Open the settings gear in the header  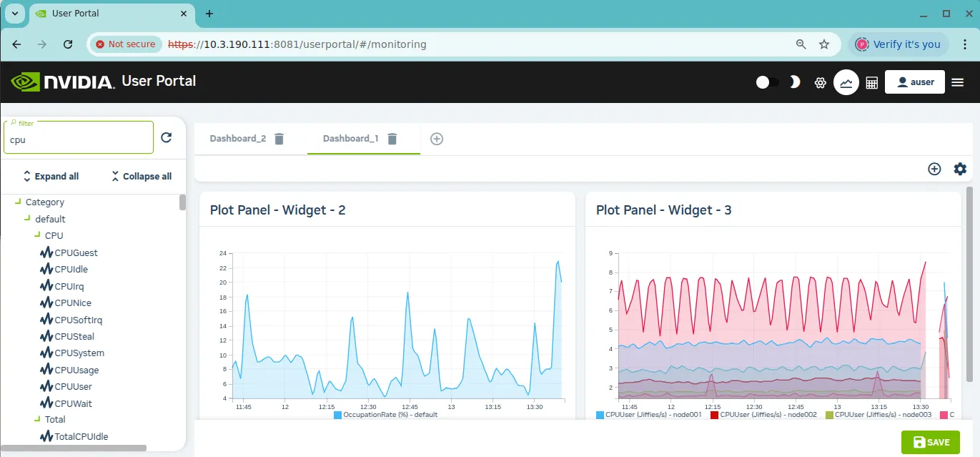tap(821, 83)
